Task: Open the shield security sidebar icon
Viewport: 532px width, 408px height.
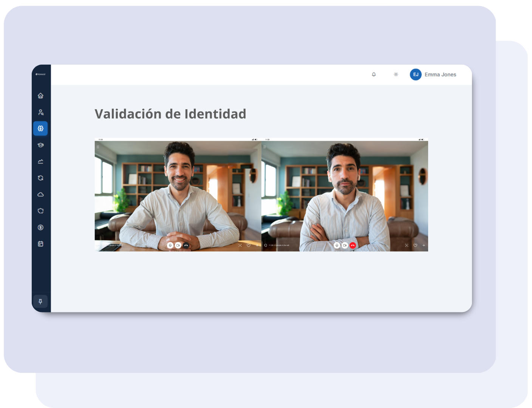Action: point(40,211)
